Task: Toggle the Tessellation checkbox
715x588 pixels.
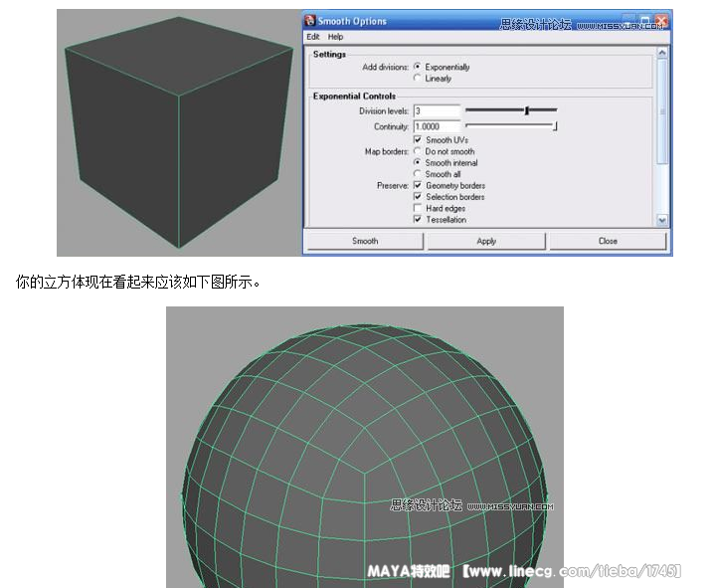Action: [418, 220]
